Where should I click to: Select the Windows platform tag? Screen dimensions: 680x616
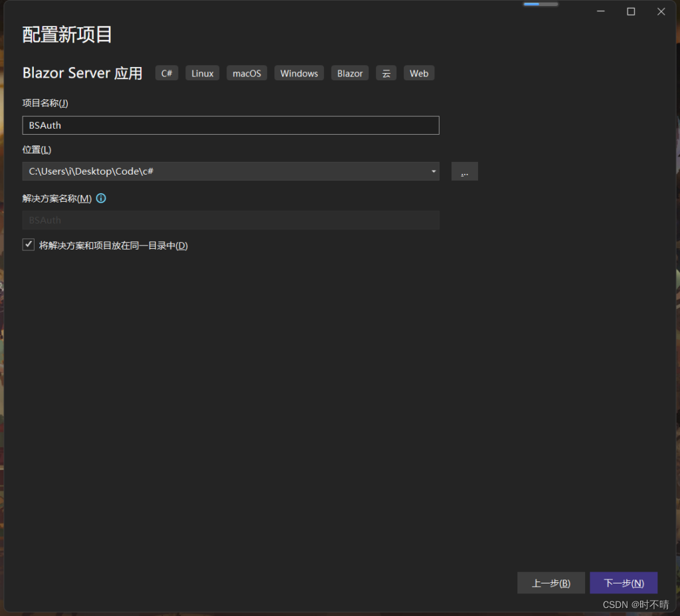(x=299, y=73)
